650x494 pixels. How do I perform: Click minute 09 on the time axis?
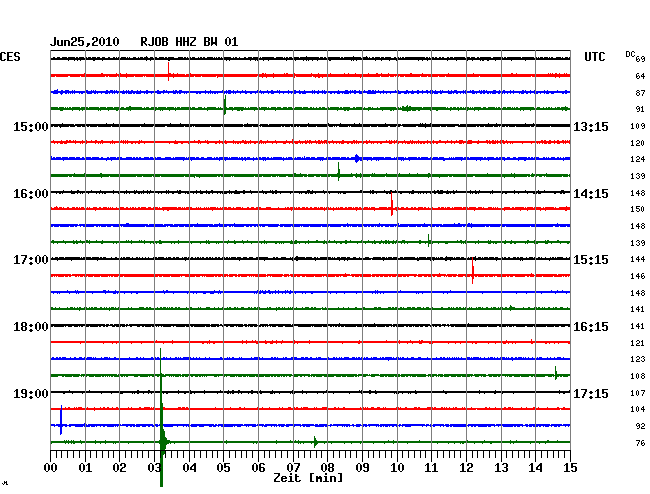click(x=362, y=468)
